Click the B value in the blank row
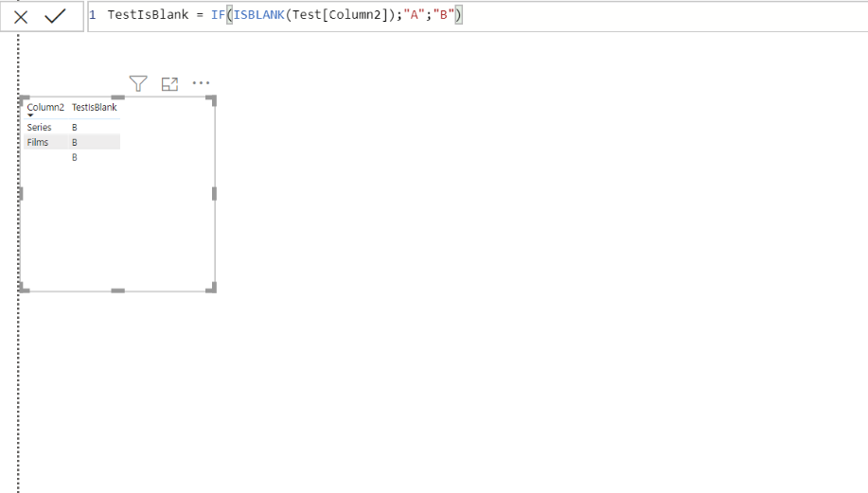 point(74,158)
